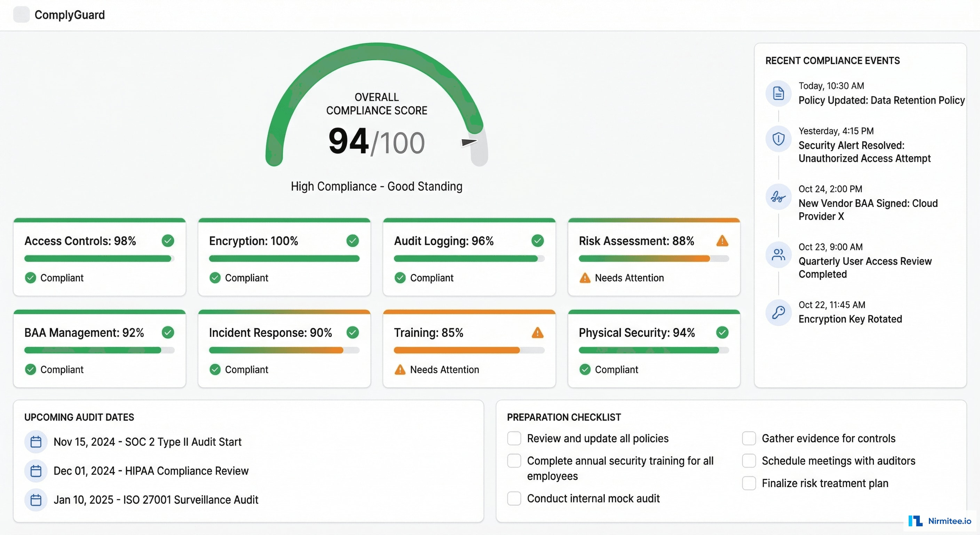Click the Compliant badge on BAA Management card
The height and width of the screenshot is (535, 980).
(x=54, y=369)
